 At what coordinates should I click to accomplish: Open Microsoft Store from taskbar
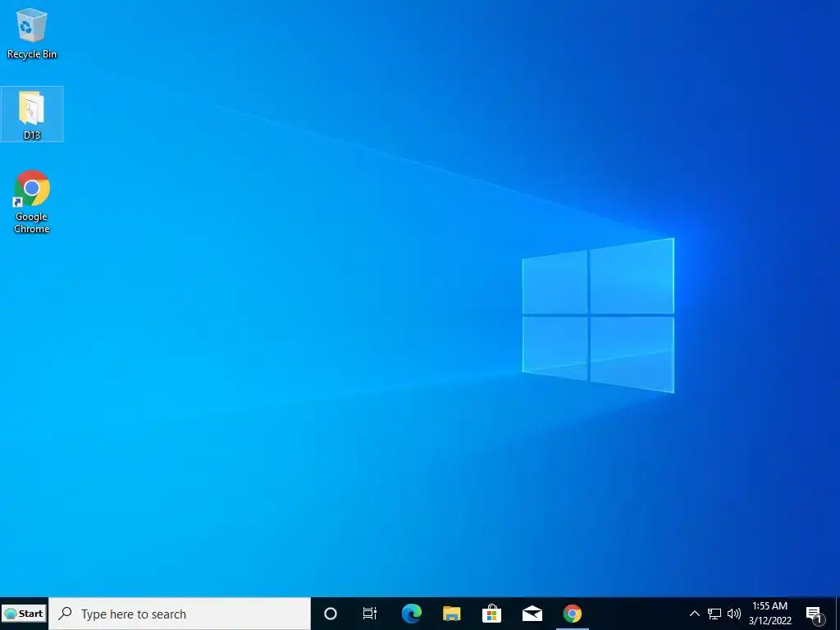pyautogui.click(x=491, y=614)
